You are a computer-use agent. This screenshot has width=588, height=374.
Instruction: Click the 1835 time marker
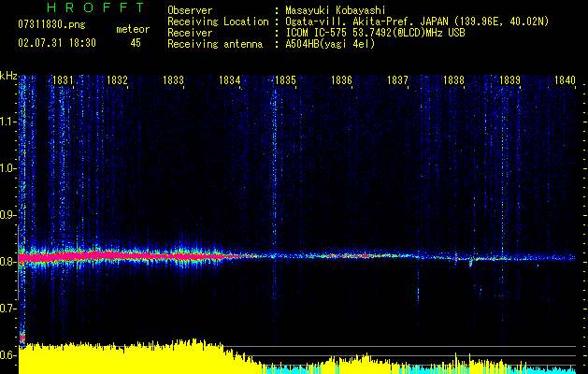[286, 80]
